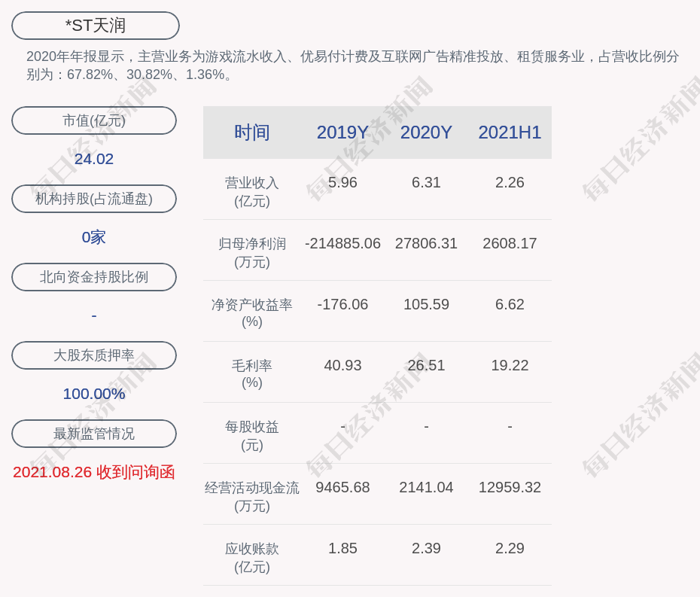Click the dash under 北向资金持股比例
Viewport: 700px width, 597px height.
pyautogui.click(x=94, y=315)
